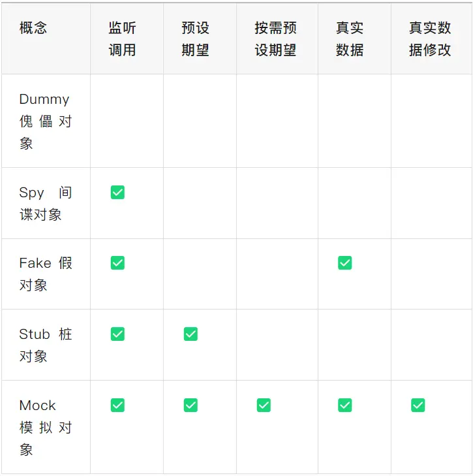Click the Mock row 监听调用 green checkmark
This screenshot has width=473, height=476.
point(117,405)
